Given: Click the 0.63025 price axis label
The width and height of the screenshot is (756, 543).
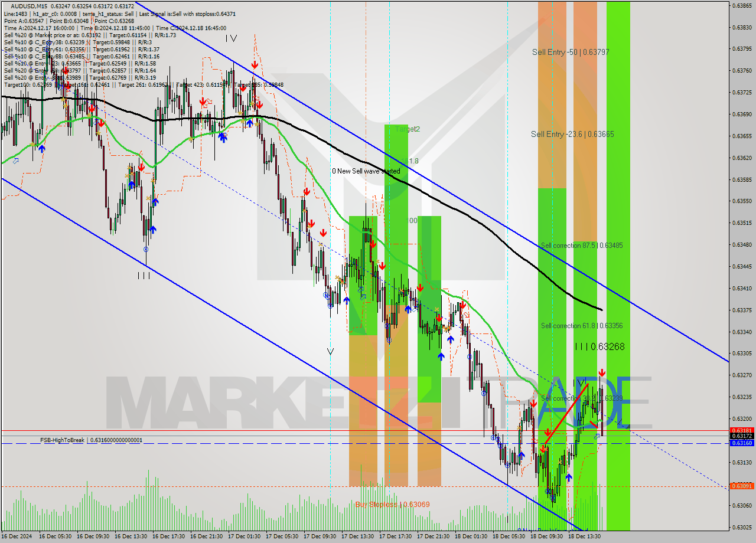Looking at the screenshot, I should click(742, 527).
